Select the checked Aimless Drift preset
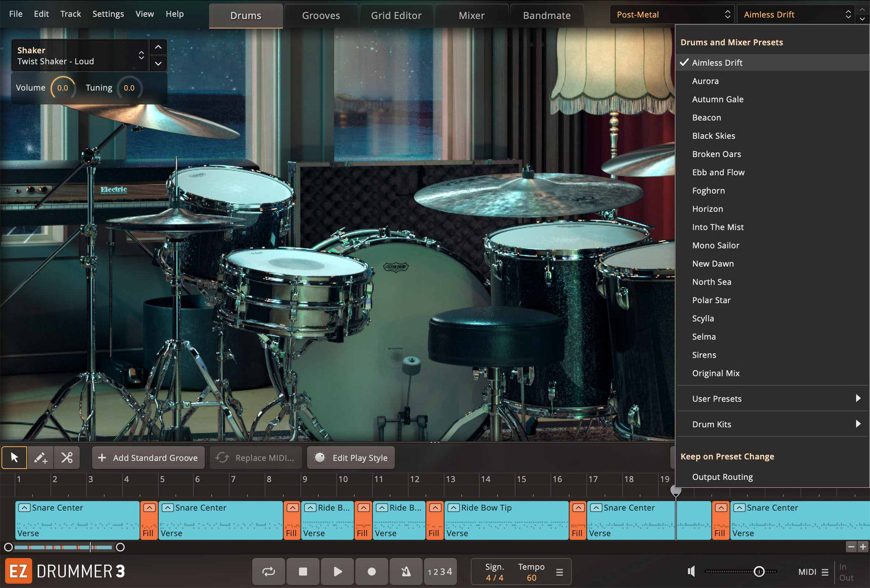The height and width of the screenshot is (588, 870). point(772,62)
